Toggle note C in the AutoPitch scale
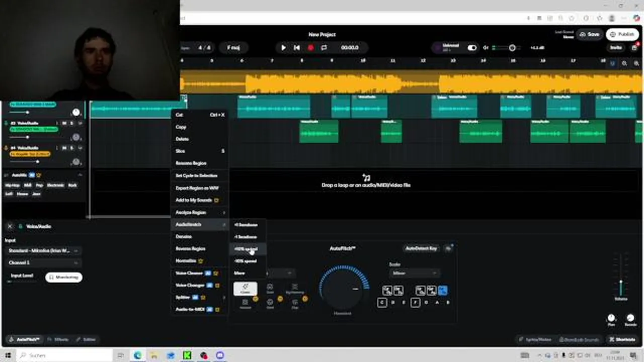The image size is (644, 362). 382,303
